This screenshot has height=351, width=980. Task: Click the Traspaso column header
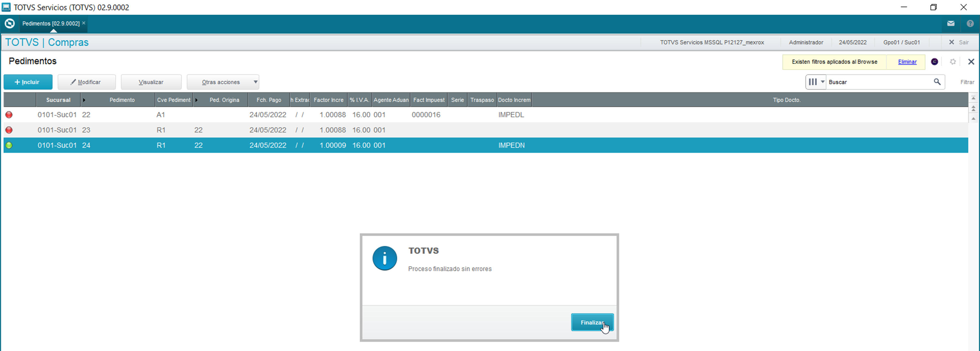click(482, 100)
